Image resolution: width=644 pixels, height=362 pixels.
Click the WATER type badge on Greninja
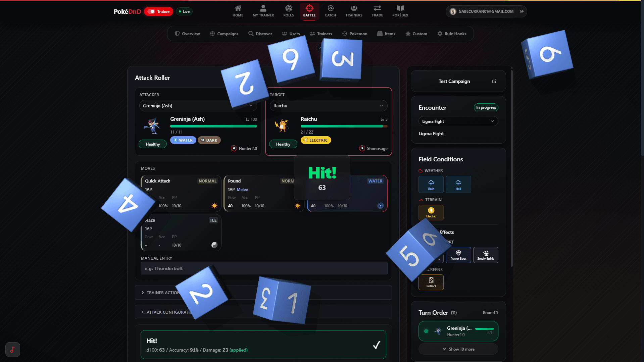[x=183, y=140]
